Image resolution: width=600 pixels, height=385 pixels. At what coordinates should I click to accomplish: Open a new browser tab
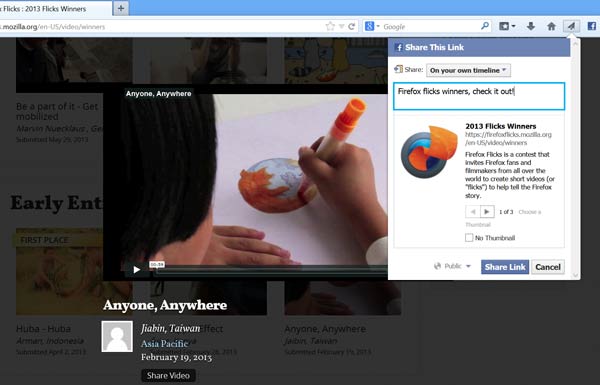(121, 8)
